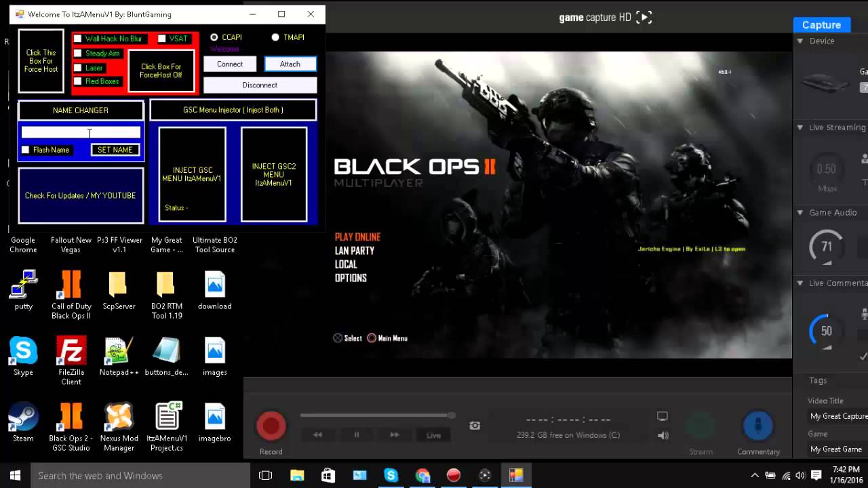868x488 pixels.
Task: Select the buttons_de... file icon
Action: pyautogui.click(x=166, y=357)
